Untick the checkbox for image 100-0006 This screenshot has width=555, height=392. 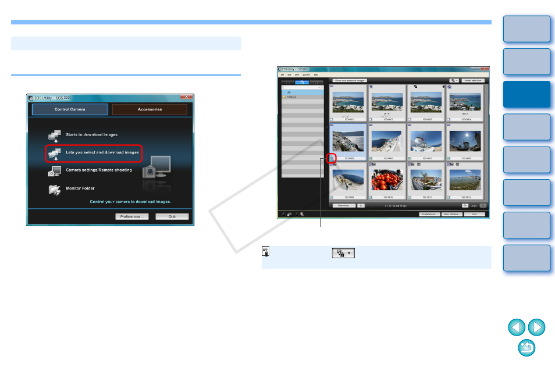[370, 159]
